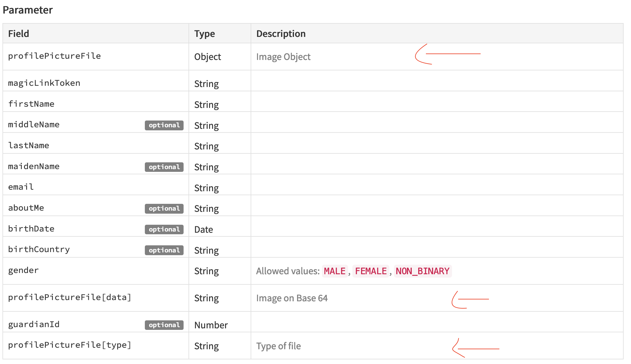Click the optional badge for maidenName
This screenshot has height=364, width=631.
pos(164,167)
